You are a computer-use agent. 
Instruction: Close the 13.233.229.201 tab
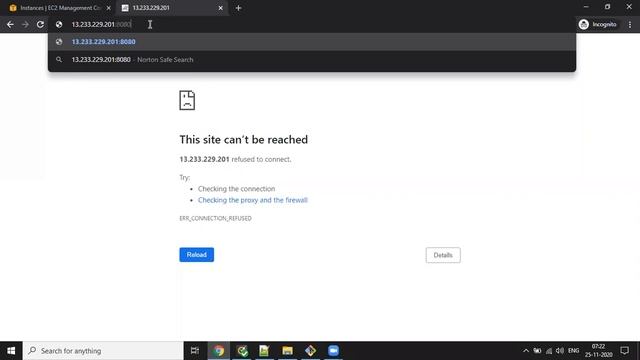tap(220, 8)
